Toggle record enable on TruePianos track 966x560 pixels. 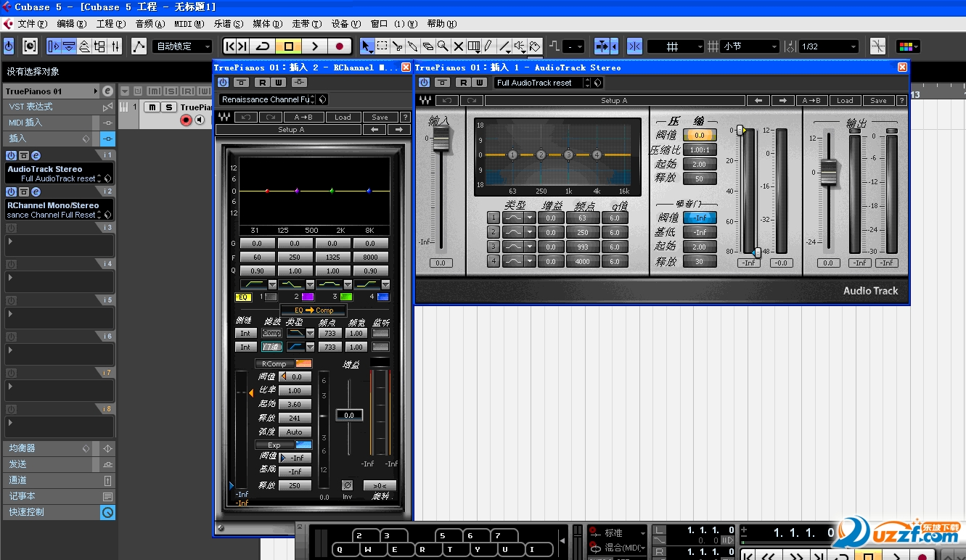pos(186,120)
